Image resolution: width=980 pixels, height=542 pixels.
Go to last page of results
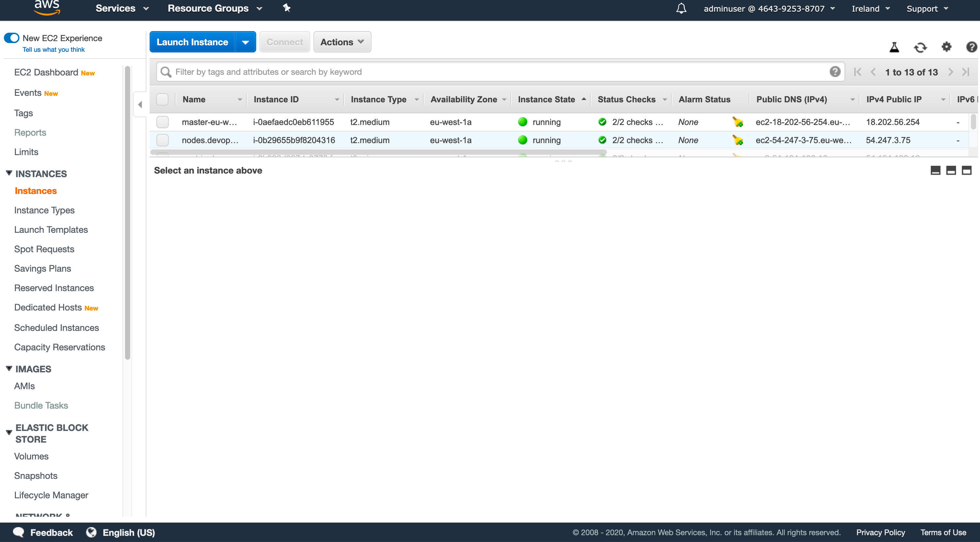pyautogui.click(x=966, y=72)
